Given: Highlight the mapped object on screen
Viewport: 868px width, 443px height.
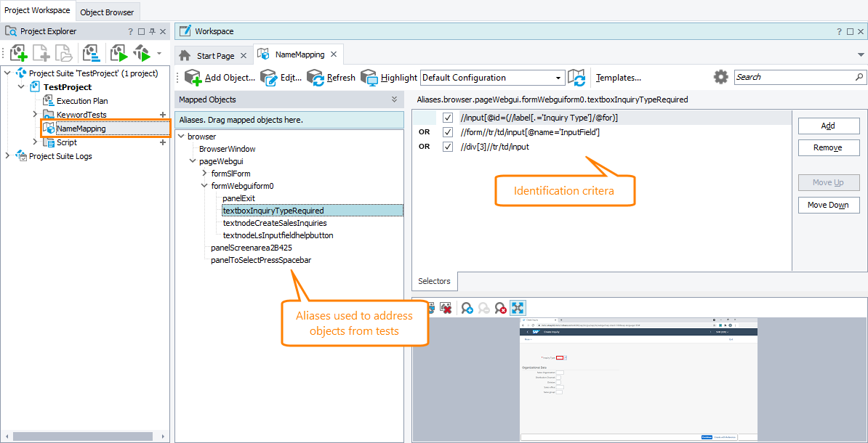Looking at the screenshot, I should click(368, 77).
